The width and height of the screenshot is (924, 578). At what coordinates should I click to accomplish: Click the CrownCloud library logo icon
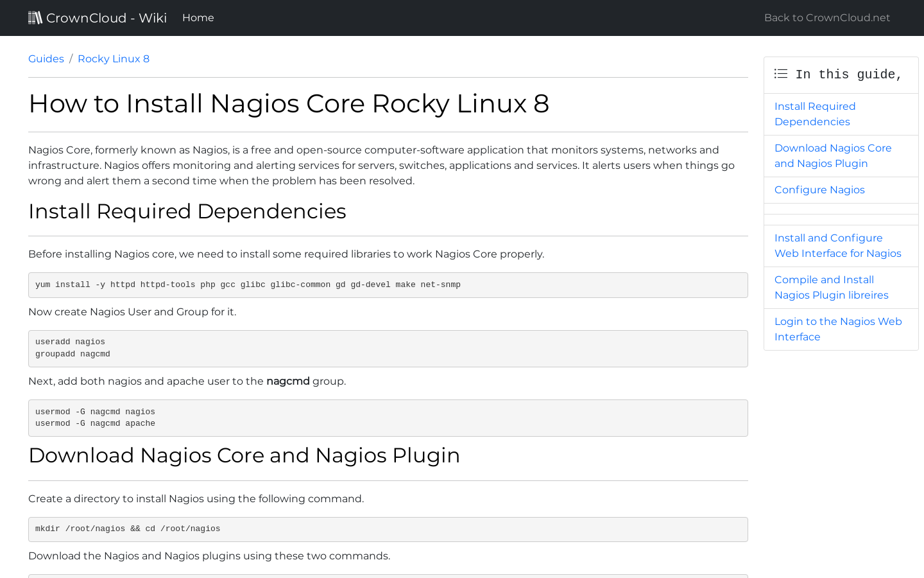pos(35,17)
